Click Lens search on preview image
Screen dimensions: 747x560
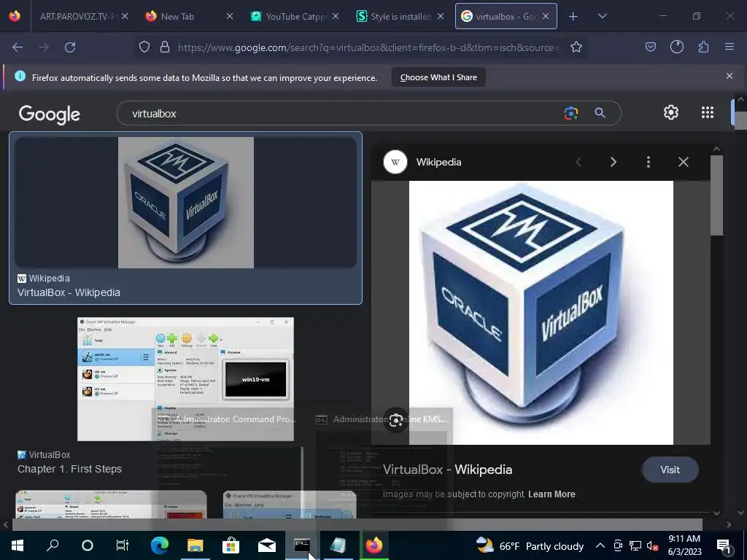coord(396,420)
